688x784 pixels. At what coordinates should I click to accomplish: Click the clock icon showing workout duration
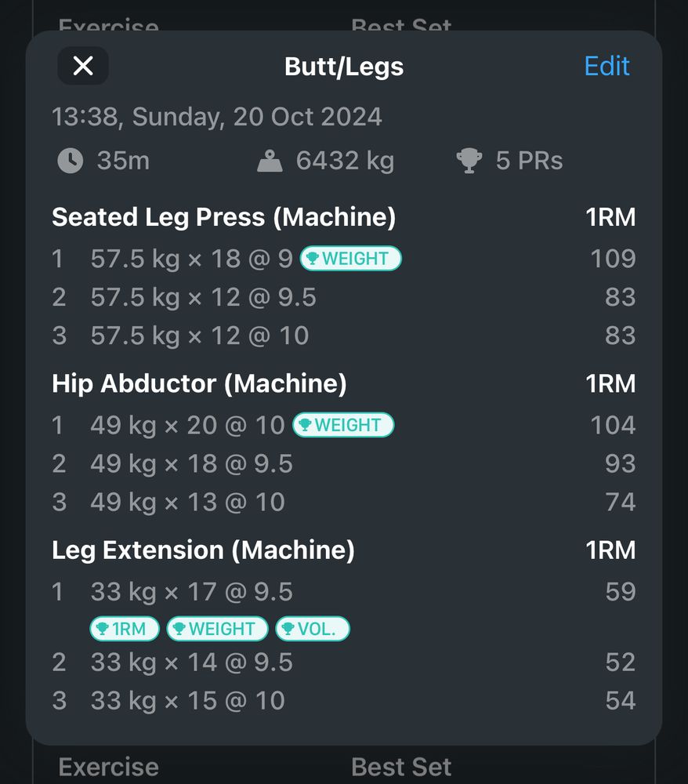coord(71,160)
